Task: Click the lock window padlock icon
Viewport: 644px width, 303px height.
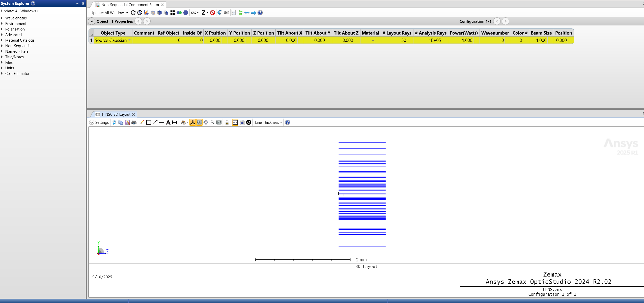Action: tap(227, 123)
